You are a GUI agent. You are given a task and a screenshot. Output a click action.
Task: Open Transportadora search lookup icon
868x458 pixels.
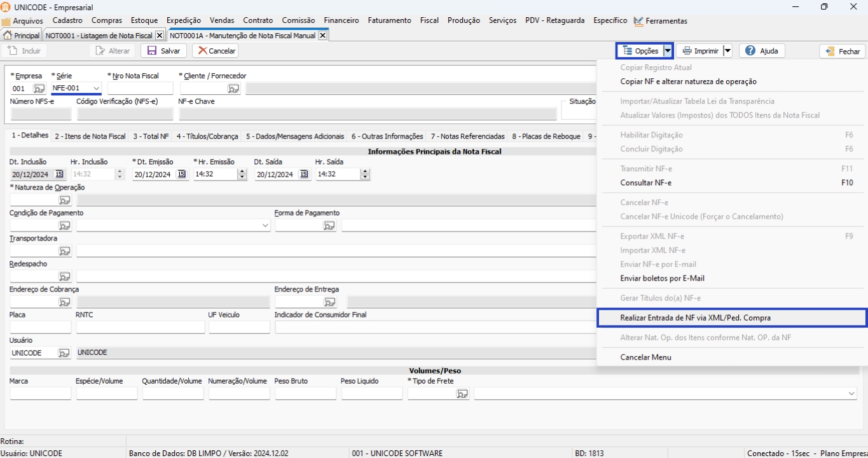point(64,251)
